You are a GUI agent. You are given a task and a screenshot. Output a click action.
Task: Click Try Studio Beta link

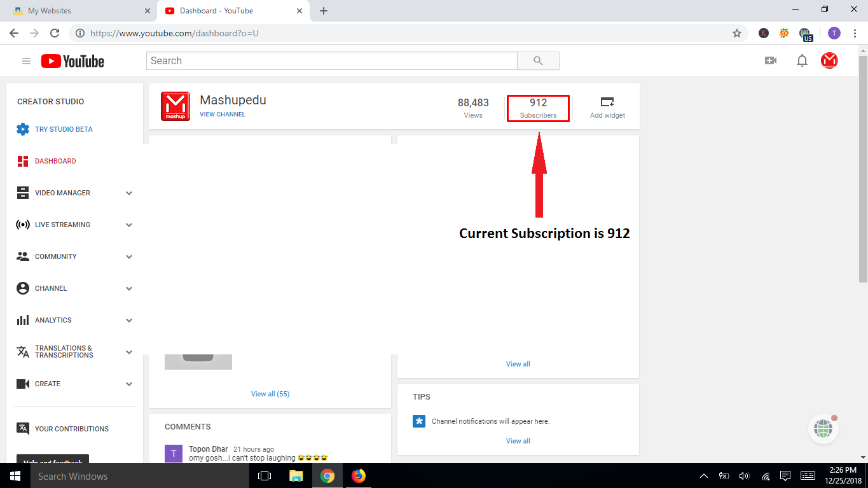coord(64,129)
